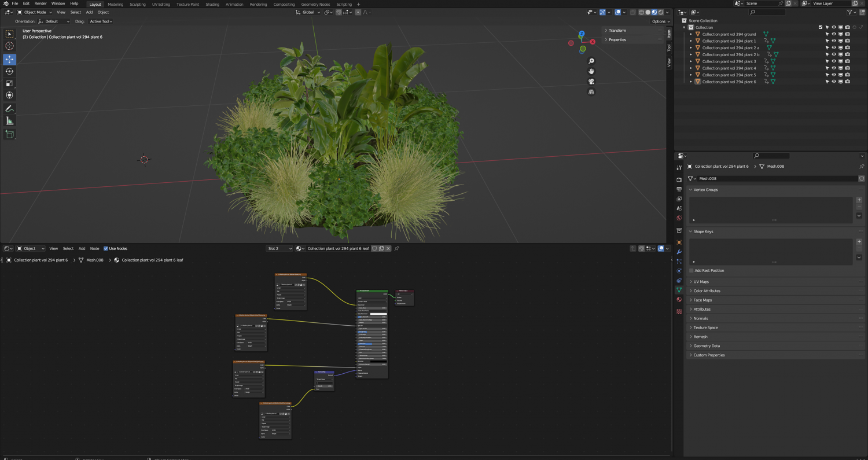
Task: Add a shape key with the plus button
Action: [859, 242]
